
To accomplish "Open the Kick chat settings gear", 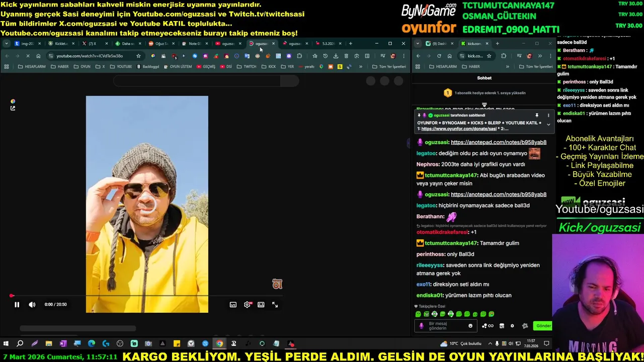I will (512, 326).
